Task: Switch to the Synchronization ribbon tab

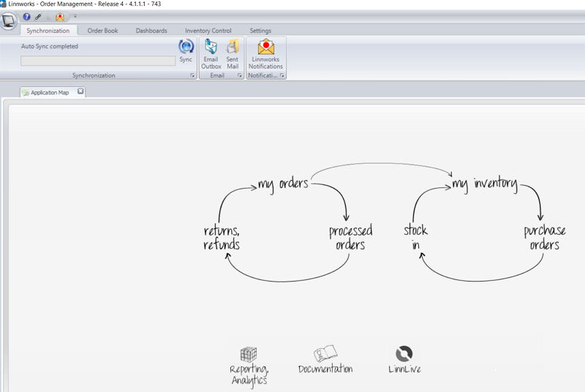Action: pyautogui.click(x=48, y=31)
